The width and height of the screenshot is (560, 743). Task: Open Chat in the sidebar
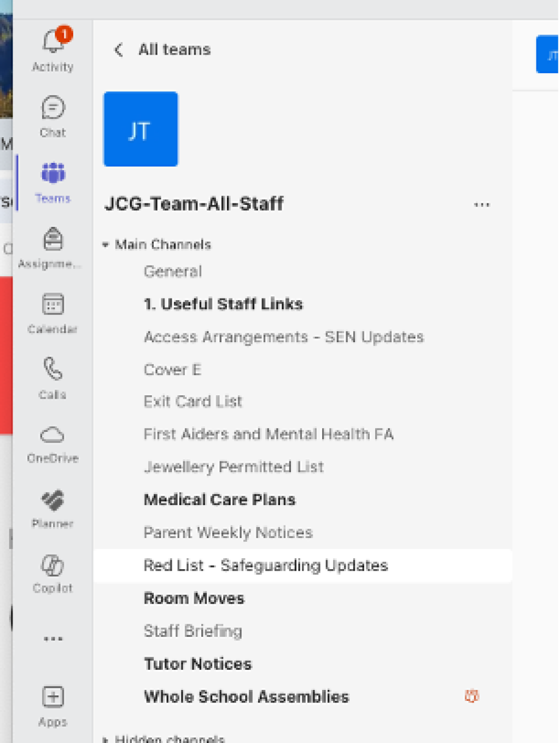point(52,108)
